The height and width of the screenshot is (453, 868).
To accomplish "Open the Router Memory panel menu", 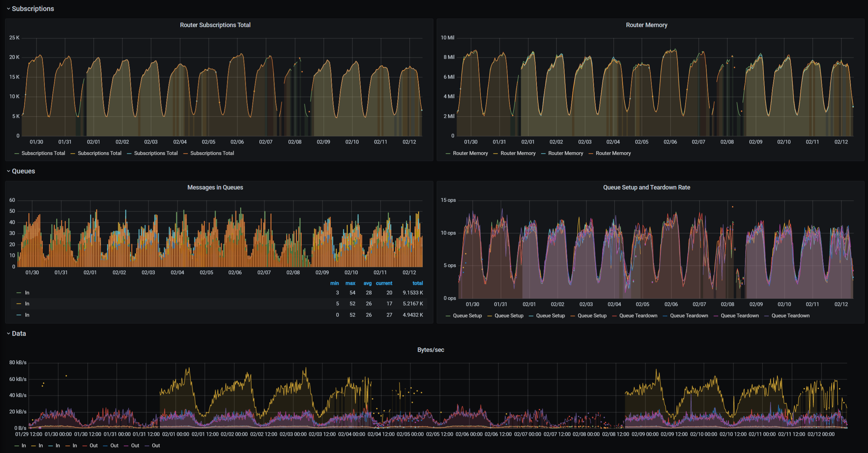I will [647, 25].
